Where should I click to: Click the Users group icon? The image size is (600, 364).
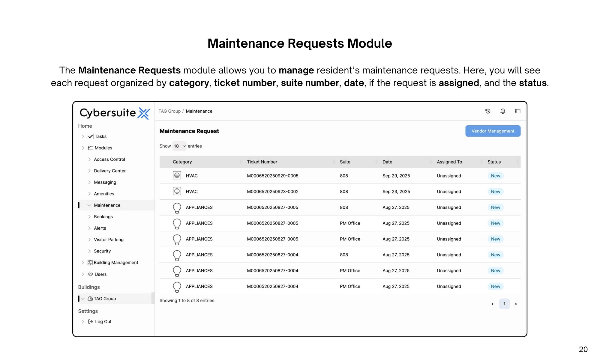90,274
